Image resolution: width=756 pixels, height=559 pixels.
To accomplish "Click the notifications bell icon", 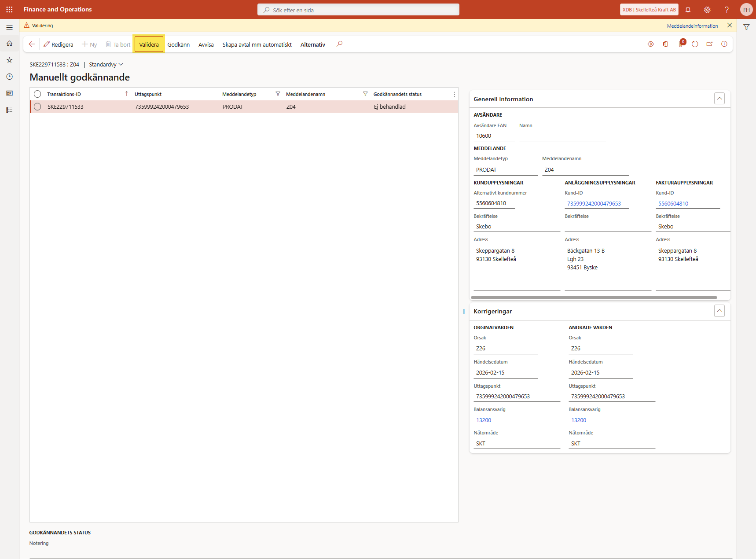I will click(x=688, y=10).
